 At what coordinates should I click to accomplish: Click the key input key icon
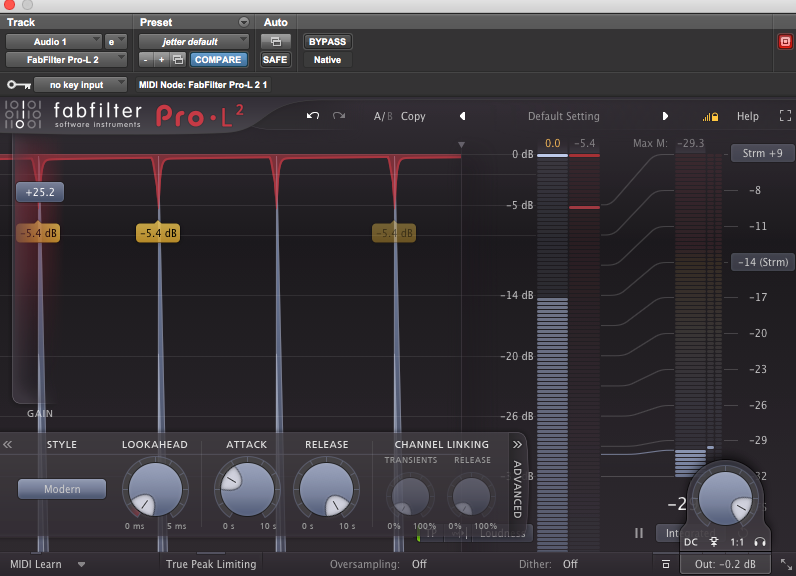pyautogui.click(x=19, y=85)
